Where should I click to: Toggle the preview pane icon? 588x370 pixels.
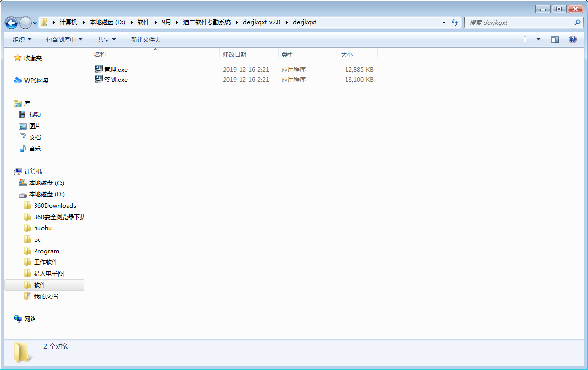(x=555, y=39)
